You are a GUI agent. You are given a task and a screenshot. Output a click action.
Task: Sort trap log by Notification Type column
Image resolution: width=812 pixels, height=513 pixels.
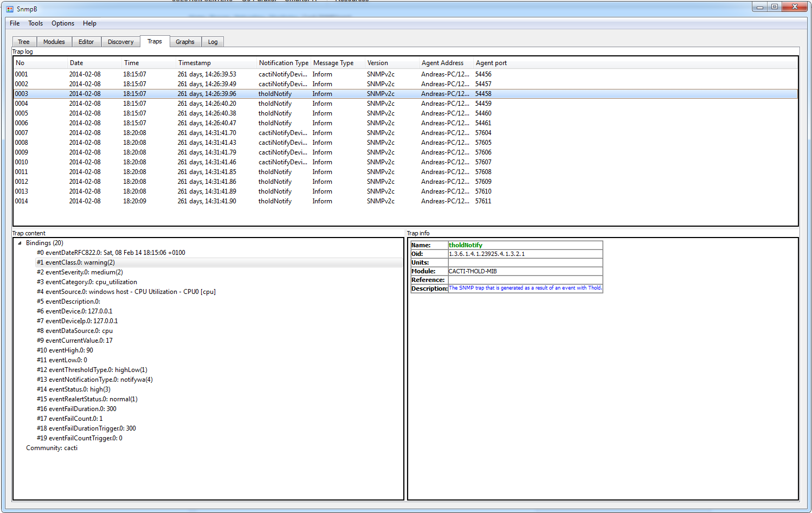(x=283, y=62)
